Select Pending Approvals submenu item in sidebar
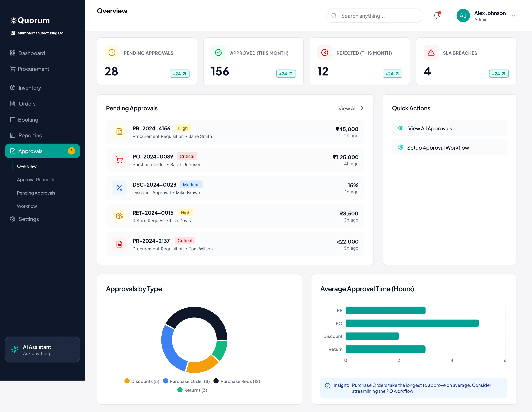The height and width of the screenshot is (412, 532). coord(36,193)
